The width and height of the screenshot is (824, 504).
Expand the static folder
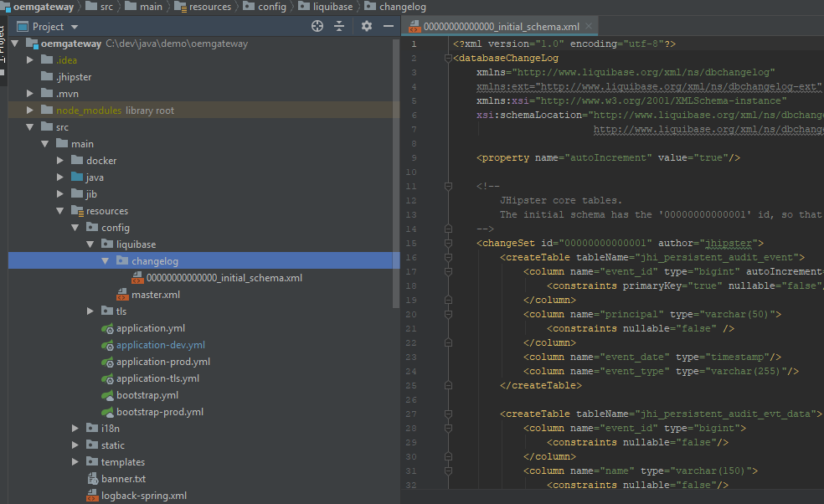coord(75,445)
